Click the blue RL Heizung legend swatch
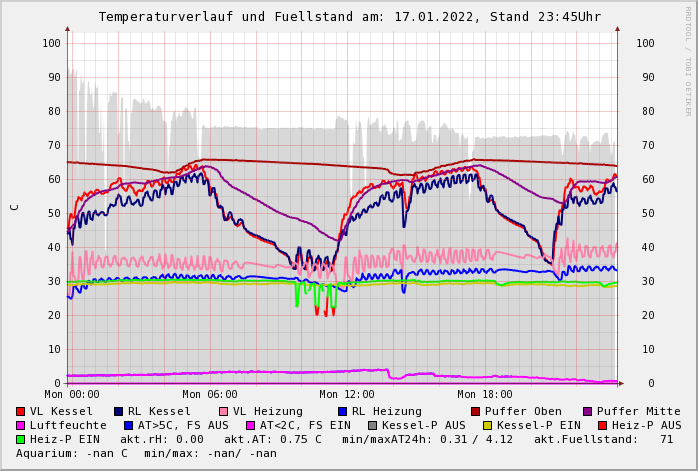Screen dimensions: 698x471 tap(342, 411)
